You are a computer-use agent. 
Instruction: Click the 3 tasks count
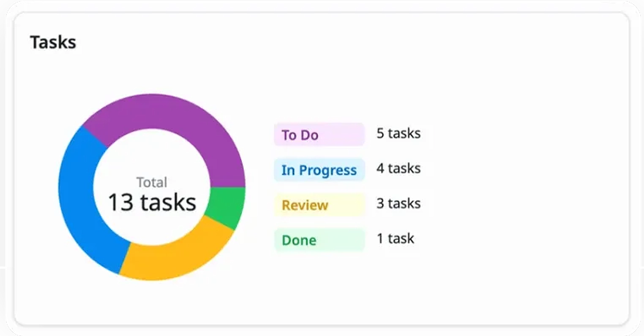(x=398, y=203)
